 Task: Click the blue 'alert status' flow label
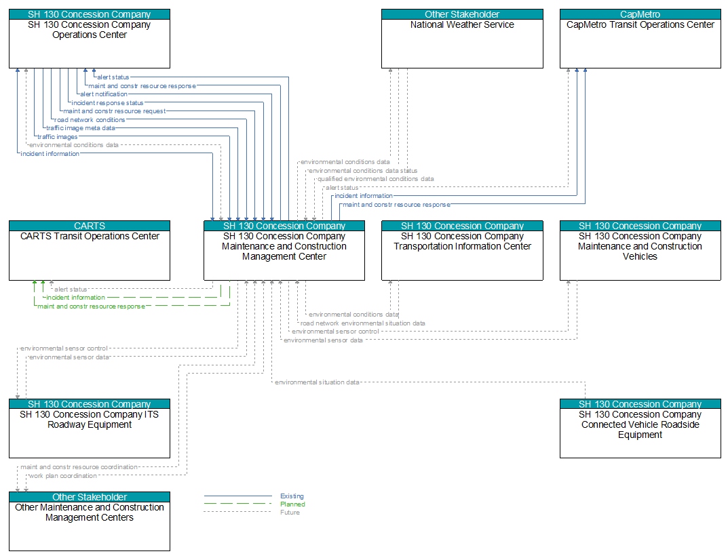tap(113, 77)
